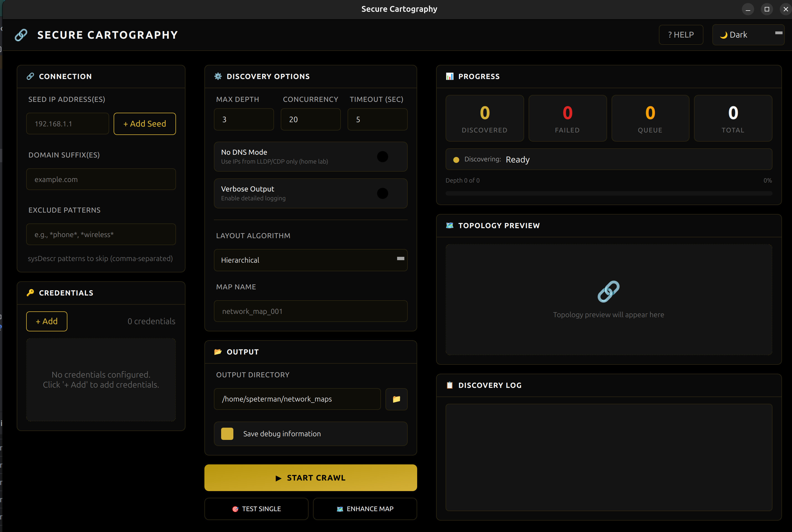792x532 pixels.
Task: Enable No DNS Mode
Action: coord(383,156)
